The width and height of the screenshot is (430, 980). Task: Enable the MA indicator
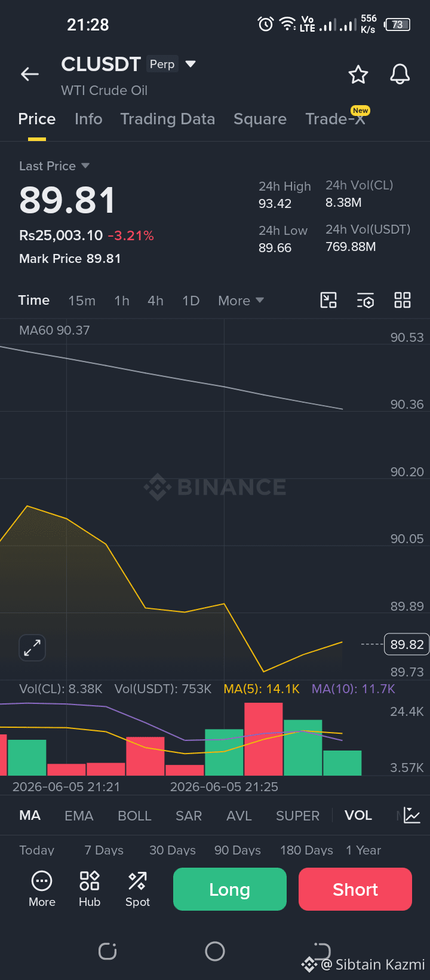[30, 815]
